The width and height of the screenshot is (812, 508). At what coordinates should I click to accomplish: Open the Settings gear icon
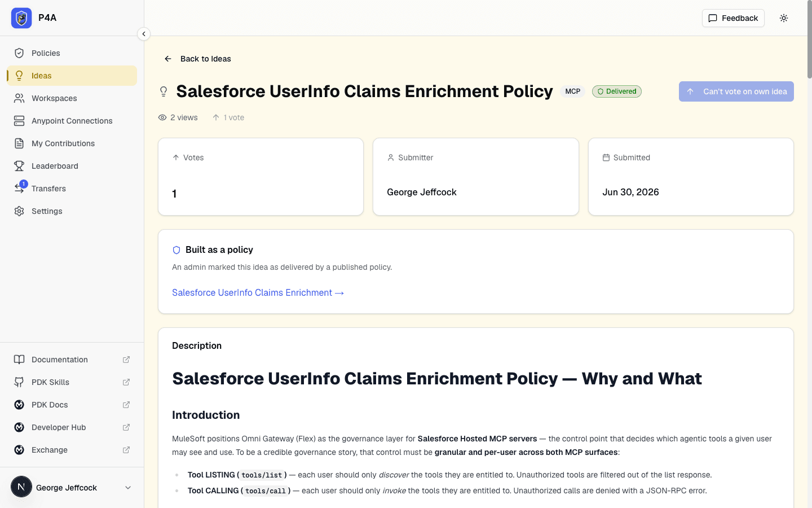(19, 211)
